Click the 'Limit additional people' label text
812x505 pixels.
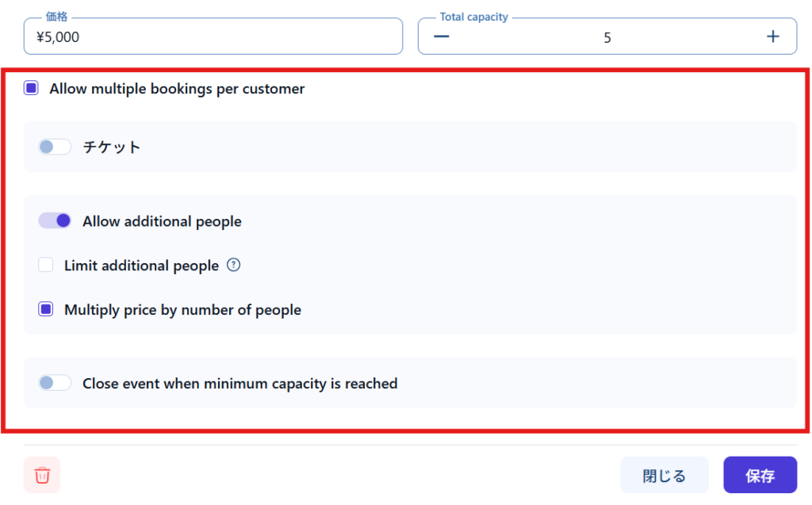coord(141,266)
